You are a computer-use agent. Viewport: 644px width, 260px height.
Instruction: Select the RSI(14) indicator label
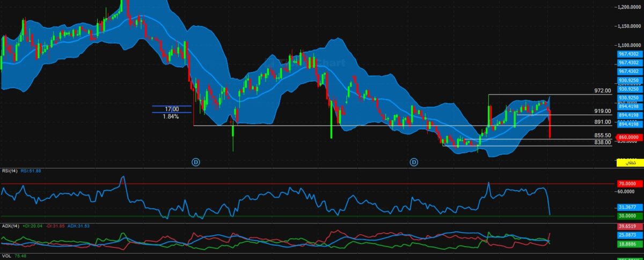coord(9,170)
